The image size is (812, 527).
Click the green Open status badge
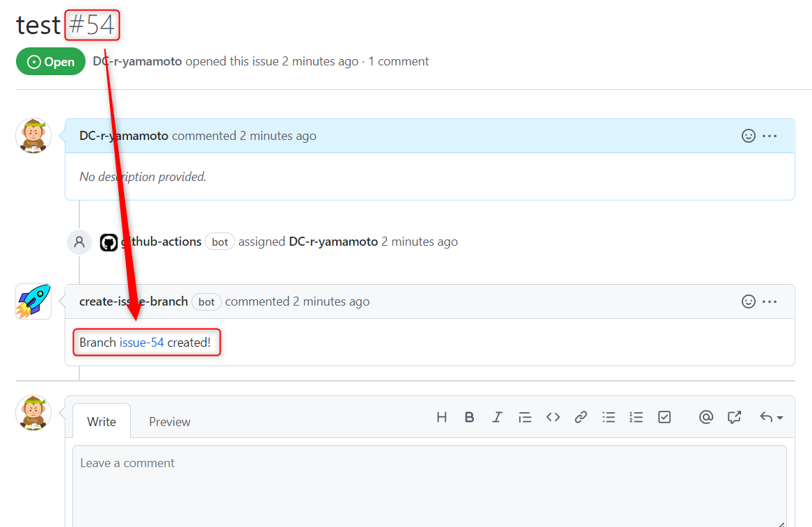[51, 62]
